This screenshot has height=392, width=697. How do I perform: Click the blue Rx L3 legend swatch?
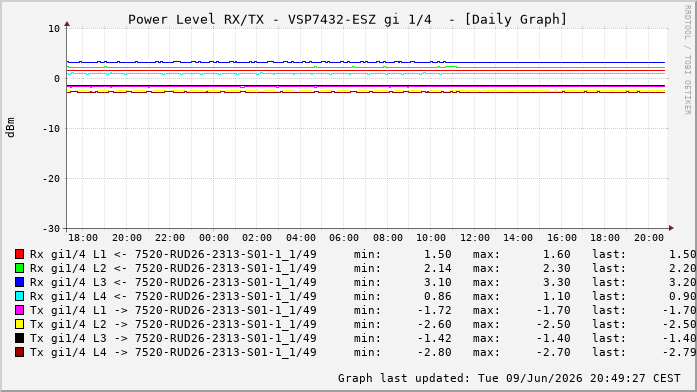(19, 282)
